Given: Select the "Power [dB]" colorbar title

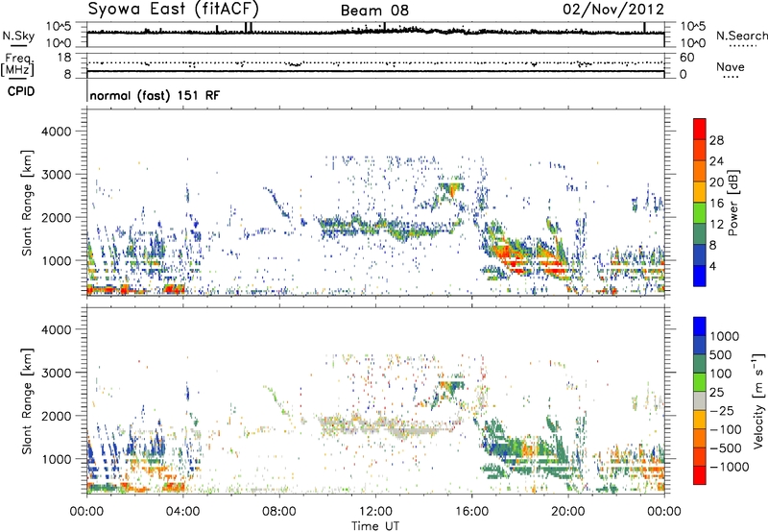Looking at the screenshot, I should [733, 203].
